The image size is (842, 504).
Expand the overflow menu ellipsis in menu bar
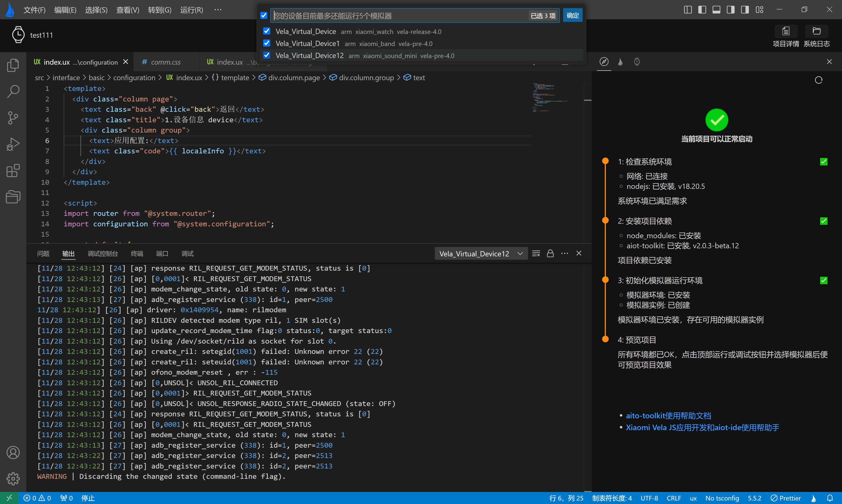pos(218,10)
